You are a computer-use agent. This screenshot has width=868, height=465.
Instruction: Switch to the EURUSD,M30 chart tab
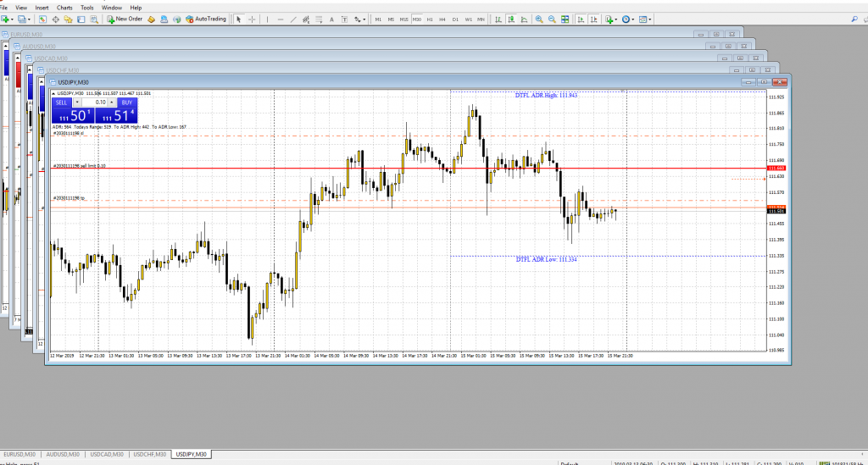click(19, 455)
